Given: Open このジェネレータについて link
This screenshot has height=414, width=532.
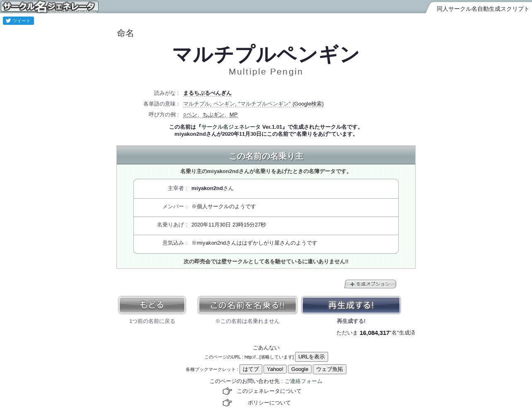Looking at the screenshot, I should 269,391.
